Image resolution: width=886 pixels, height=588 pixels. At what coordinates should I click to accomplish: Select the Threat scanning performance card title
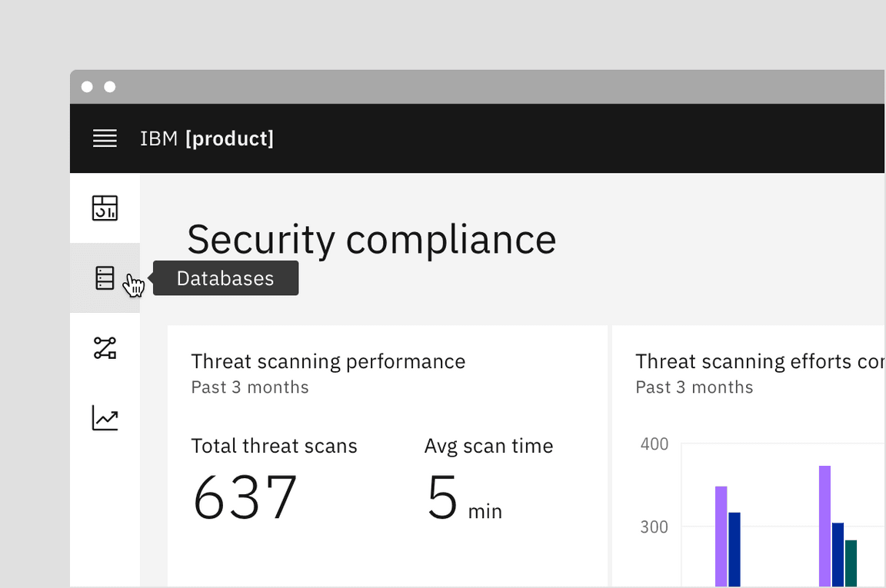point(328,361)
